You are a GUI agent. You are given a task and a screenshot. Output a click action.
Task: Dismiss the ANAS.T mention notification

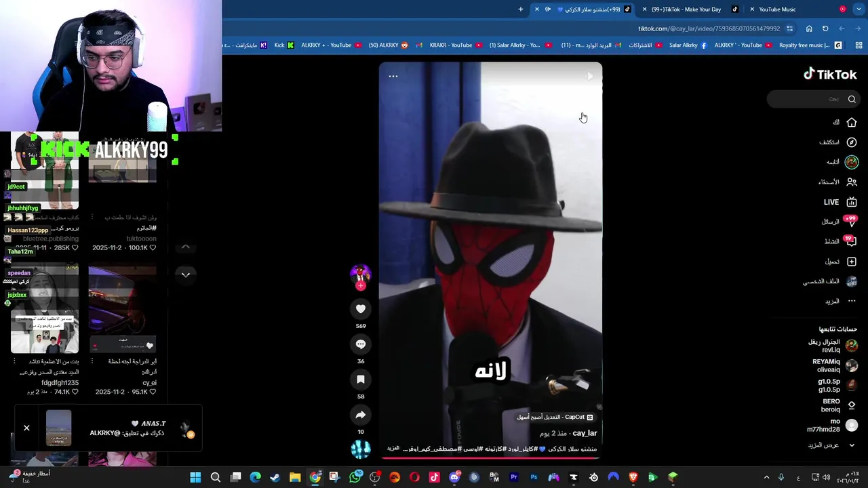pyautogui.click(x=26, y=428)
